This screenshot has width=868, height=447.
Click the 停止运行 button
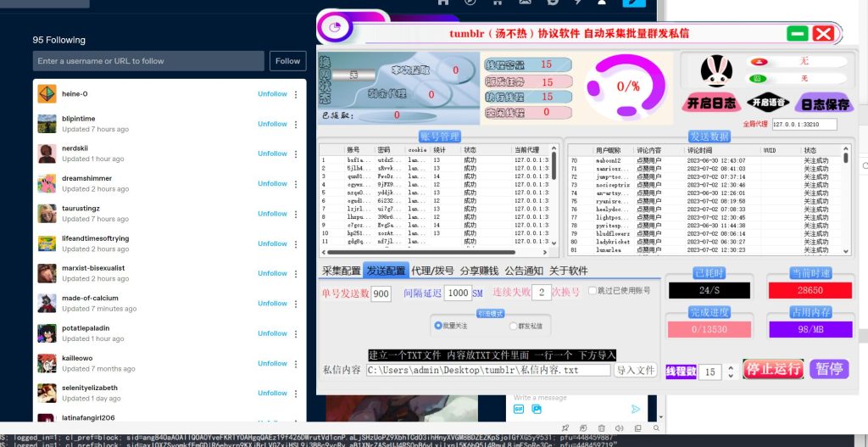tap(773, 369)
